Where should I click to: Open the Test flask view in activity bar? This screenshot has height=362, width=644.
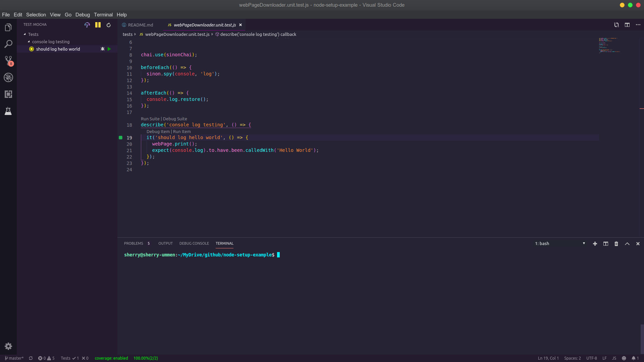coord(8,111)
